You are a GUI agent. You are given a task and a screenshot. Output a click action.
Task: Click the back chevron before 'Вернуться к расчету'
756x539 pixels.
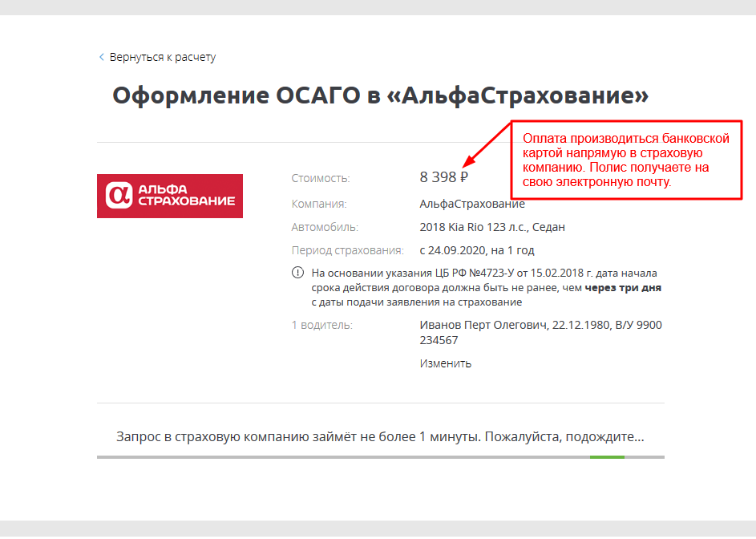(x=101, y=57)
